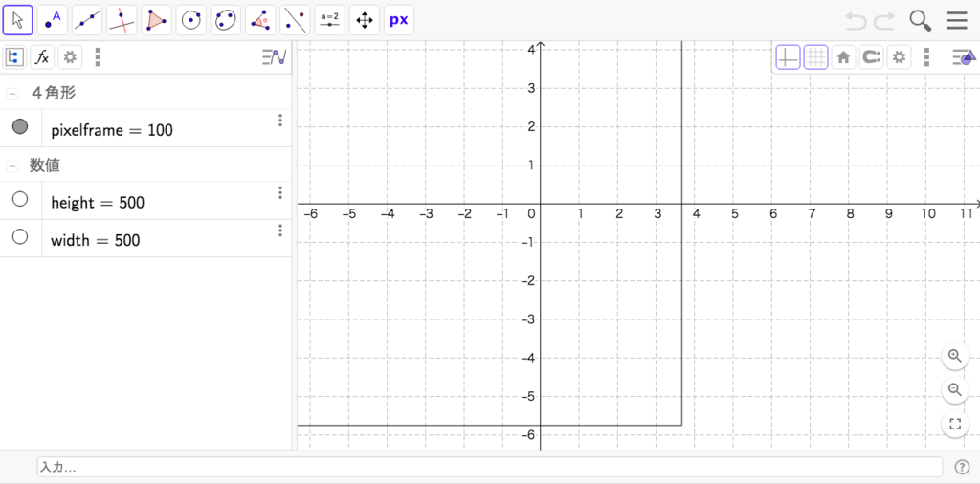Switch to Algebra view icon
This screenshot has width=980, height=484.
(13, 57)
